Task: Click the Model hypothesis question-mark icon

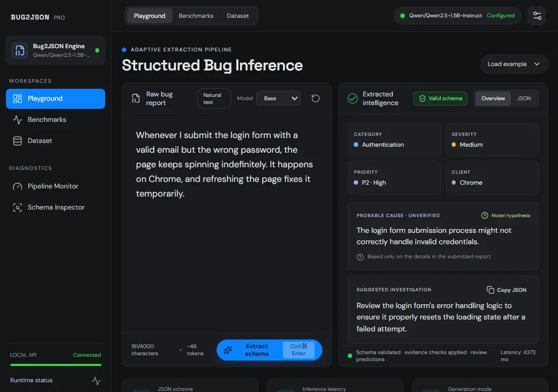Action: tap(484, 215)
